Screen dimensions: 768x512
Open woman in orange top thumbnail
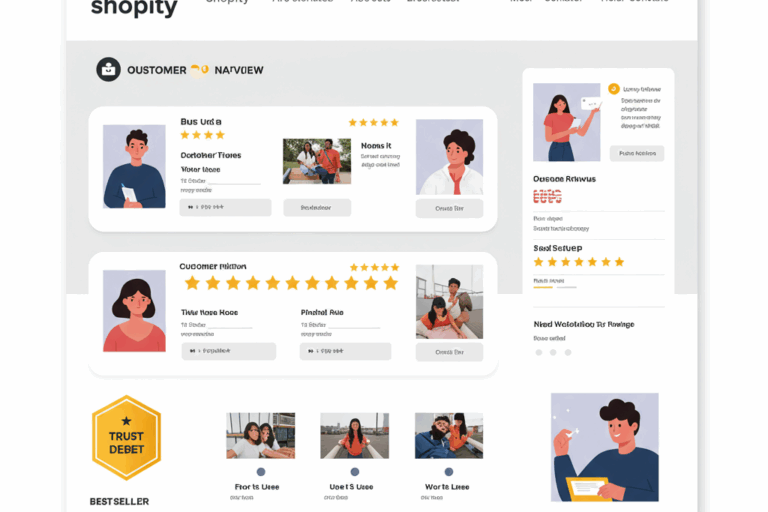click(355, 436)
